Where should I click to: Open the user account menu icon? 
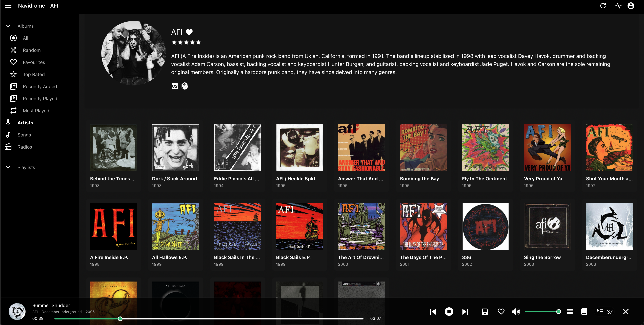click(x=631, y=6)
